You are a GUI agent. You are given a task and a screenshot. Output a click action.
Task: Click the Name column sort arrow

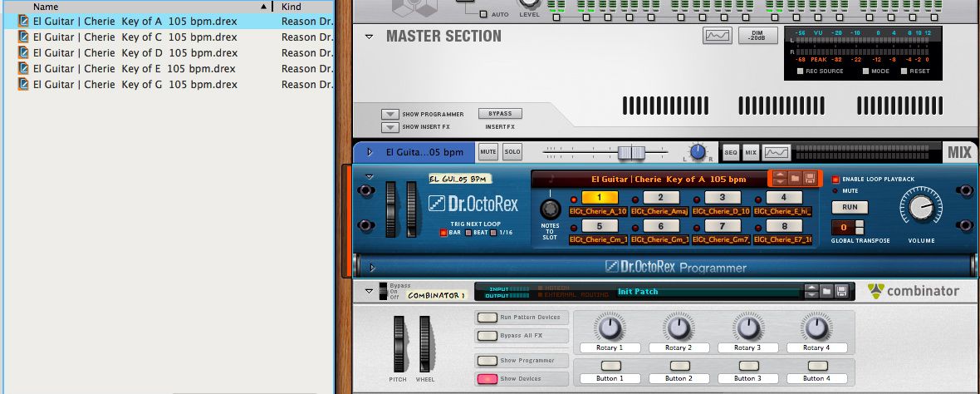[x=263, y=7]
